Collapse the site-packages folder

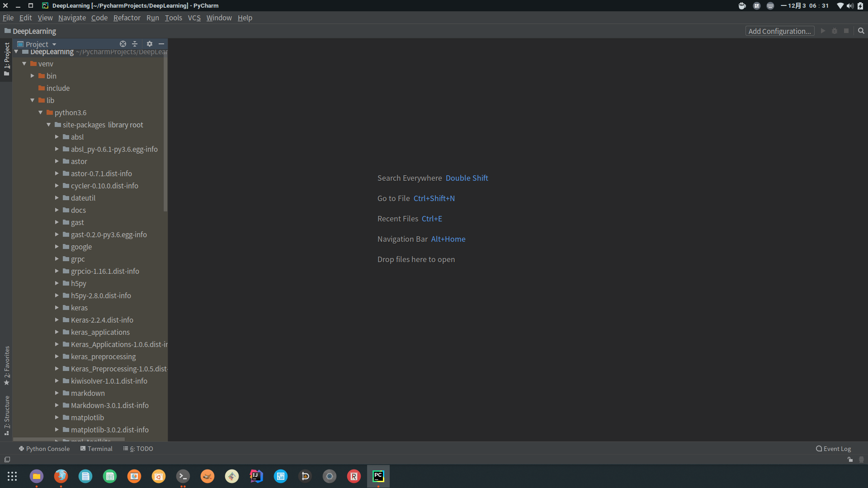[x=49, y=125]
